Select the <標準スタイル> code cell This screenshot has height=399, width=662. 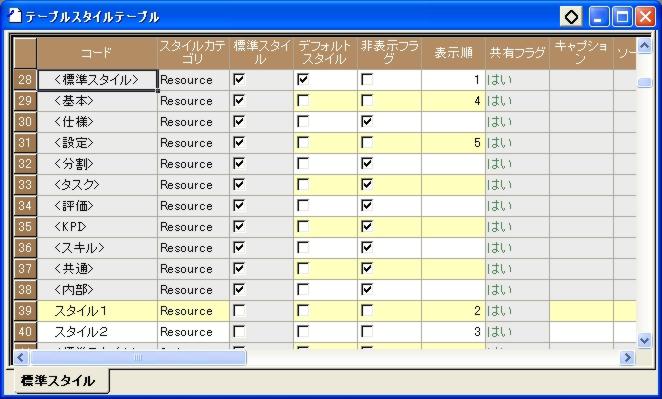click(97, 80)
